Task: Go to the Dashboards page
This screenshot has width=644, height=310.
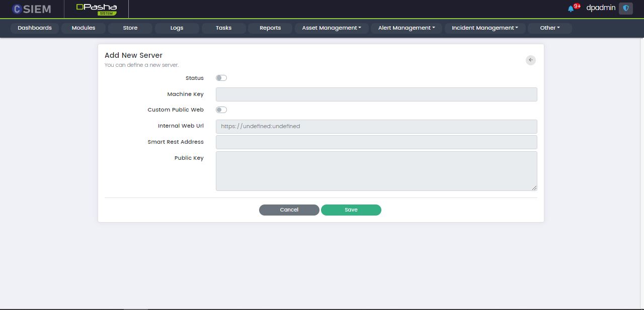Action: click(x=35, y=28)
